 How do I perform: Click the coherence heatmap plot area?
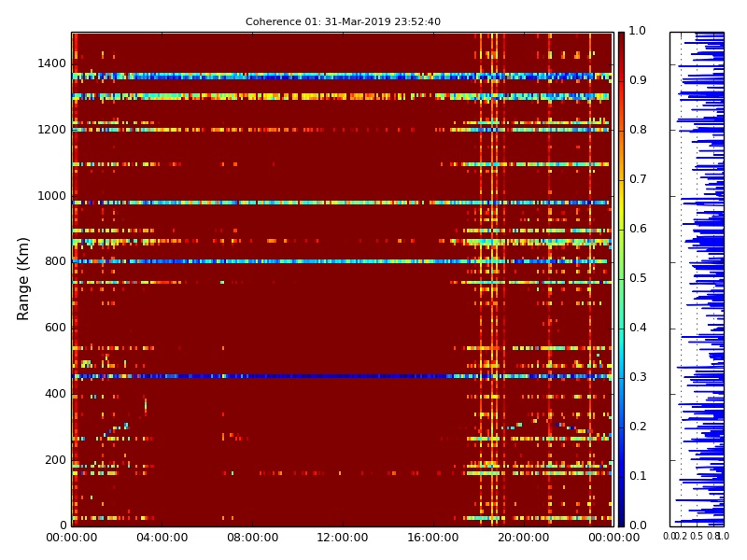pos(343,279)
